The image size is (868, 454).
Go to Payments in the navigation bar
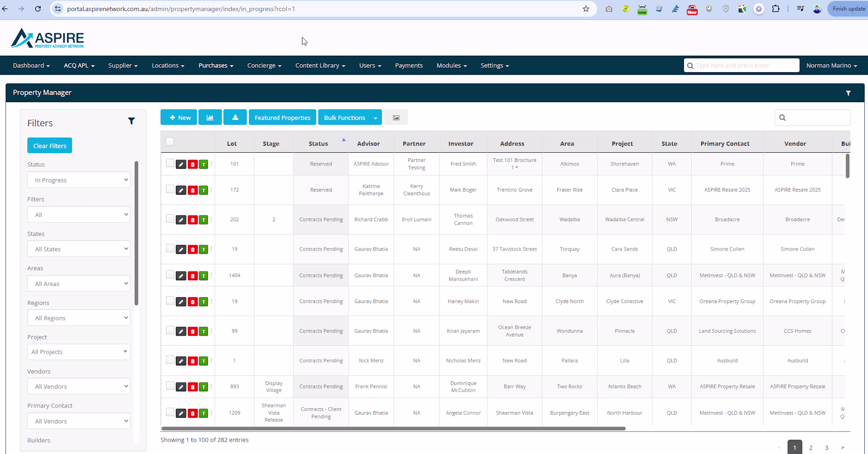[x=409, y=65]
